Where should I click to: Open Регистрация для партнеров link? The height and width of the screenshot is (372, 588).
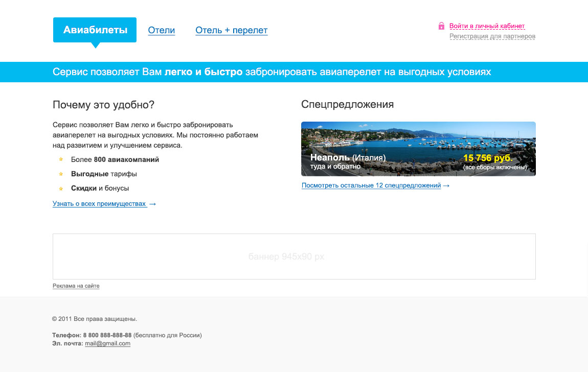coord(492,36)
